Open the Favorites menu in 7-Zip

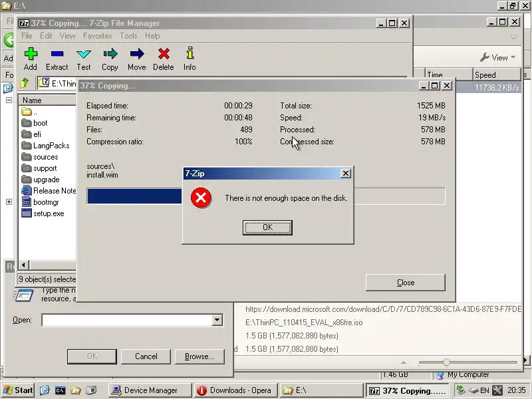click(x=97, y=36)
